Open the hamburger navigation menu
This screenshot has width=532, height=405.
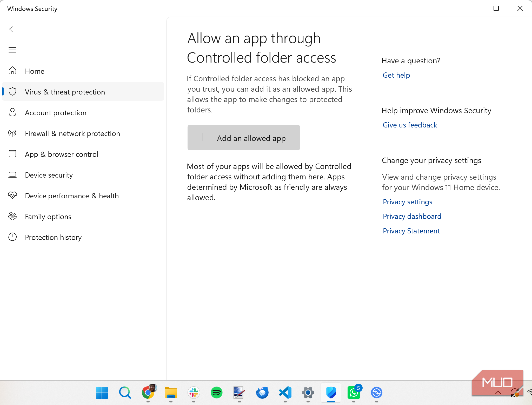[12, 50]
